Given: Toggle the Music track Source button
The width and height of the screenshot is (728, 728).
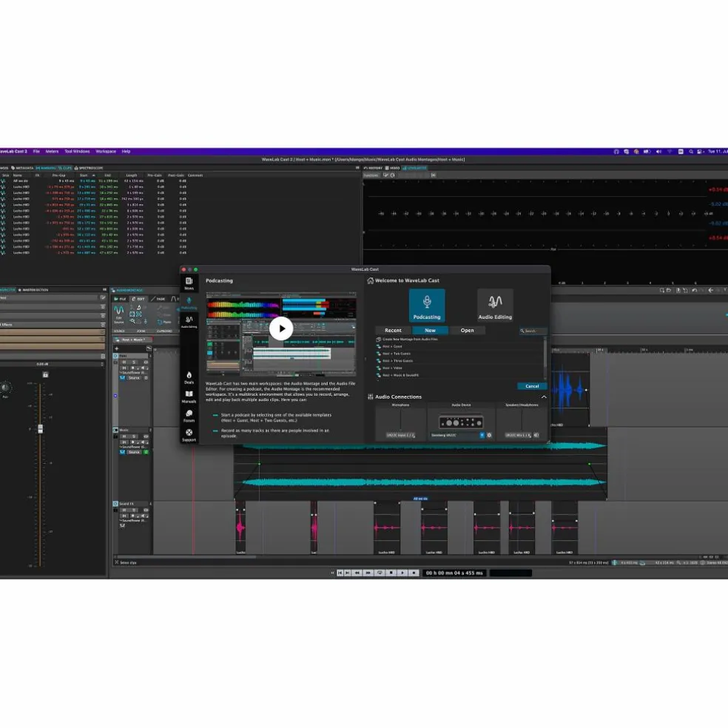Looking at the screenshot, I should [x=134, y=452].
